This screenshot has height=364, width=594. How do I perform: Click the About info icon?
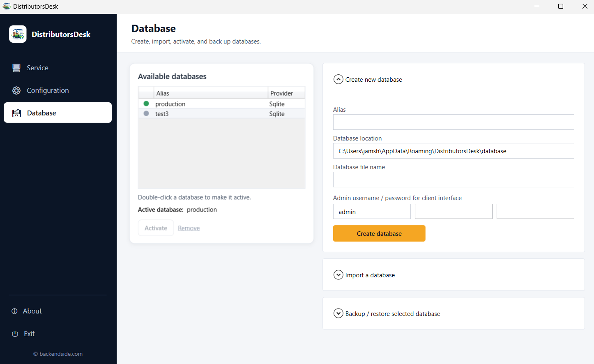[x=15, y=311]
